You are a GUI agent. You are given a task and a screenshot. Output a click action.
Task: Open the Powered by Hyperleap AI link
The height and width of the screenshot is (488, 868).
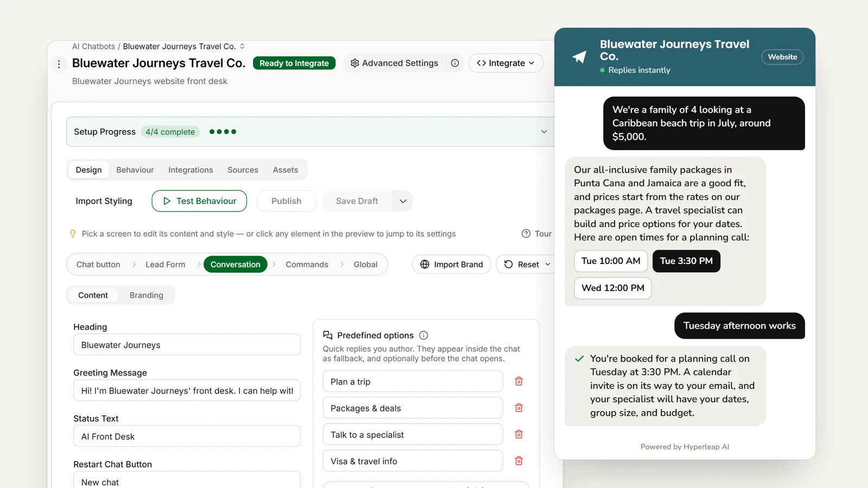pyautogui.click(x=685, y=447)
